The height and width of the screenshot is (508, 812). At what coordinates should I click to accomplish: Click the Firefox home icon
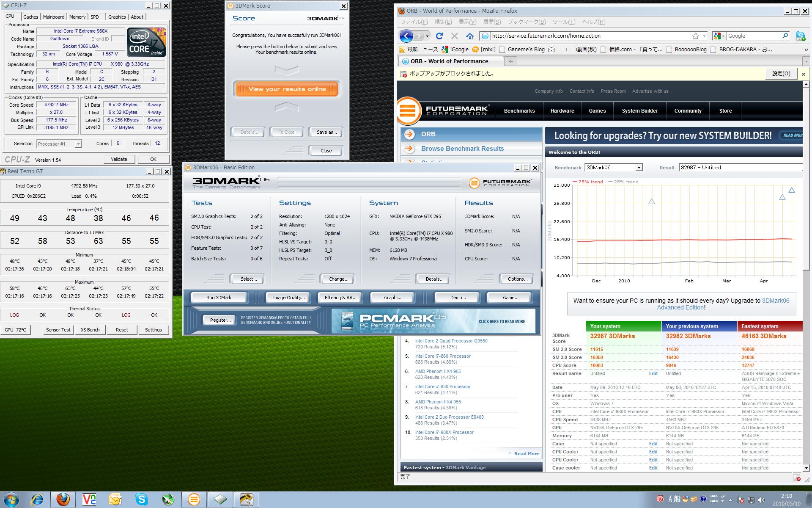(x=469, y=36)
